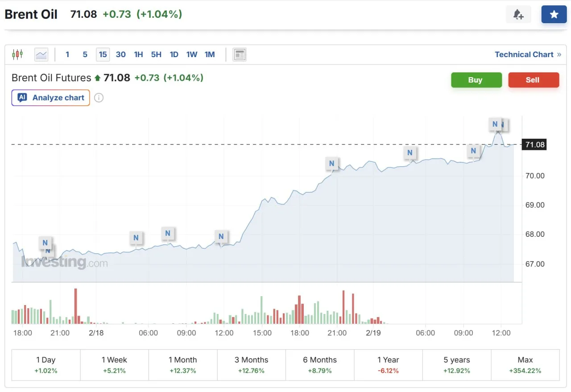Switch to candlestick chart type
Image resolution: width=571 pixels, height=392 pixels.
17,54
